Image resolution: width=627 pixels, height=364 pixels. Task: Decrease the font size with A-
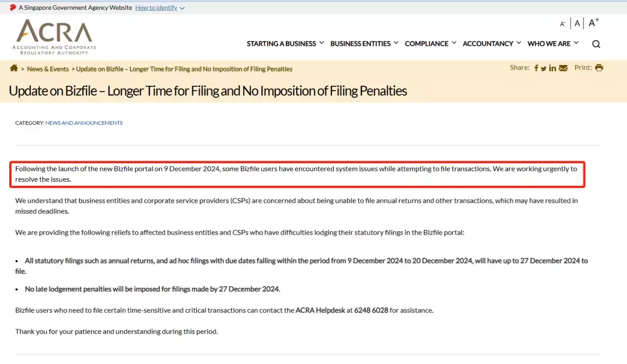point(562,24)
